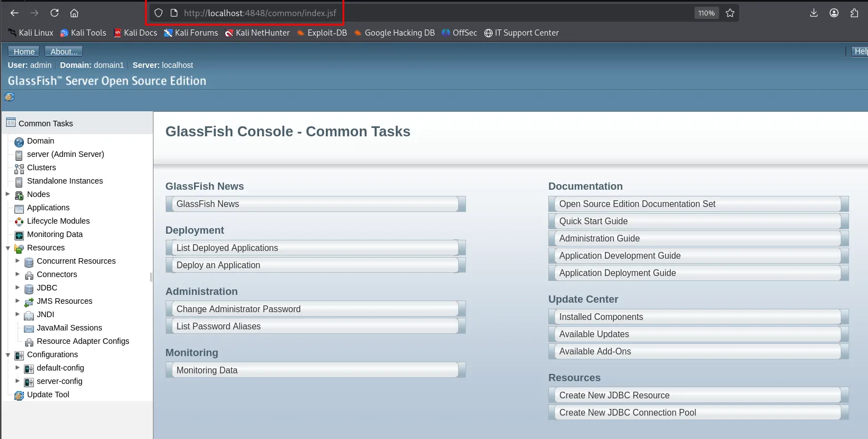Click the Connectors icon in tree
Image resolution: width=868 pixels, height=439 pixels.
(29, 275)
